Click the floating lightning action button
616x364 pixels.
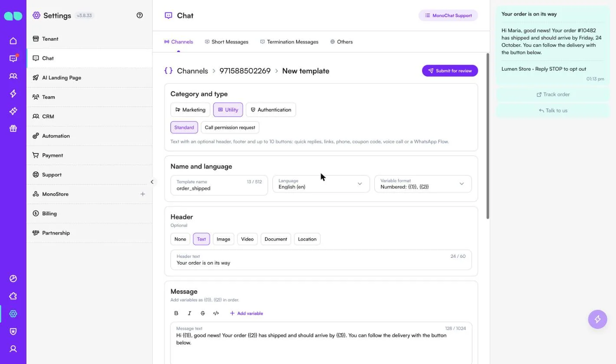point(598,319)
